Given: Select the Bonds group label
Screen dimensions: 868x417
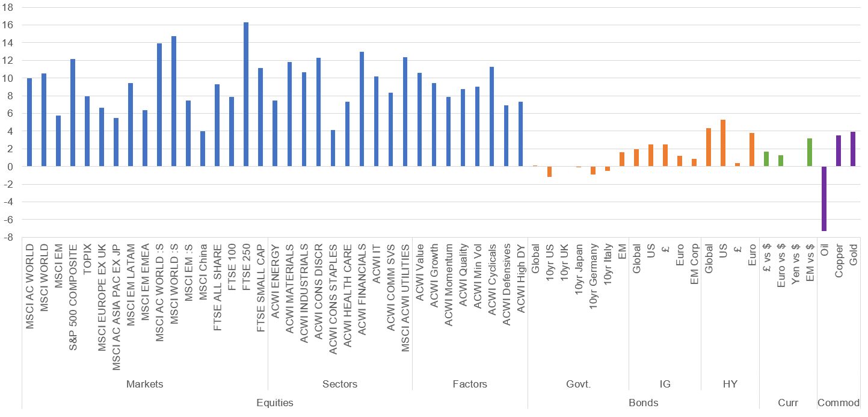Looking at the screenshot, I should [643, 403].
